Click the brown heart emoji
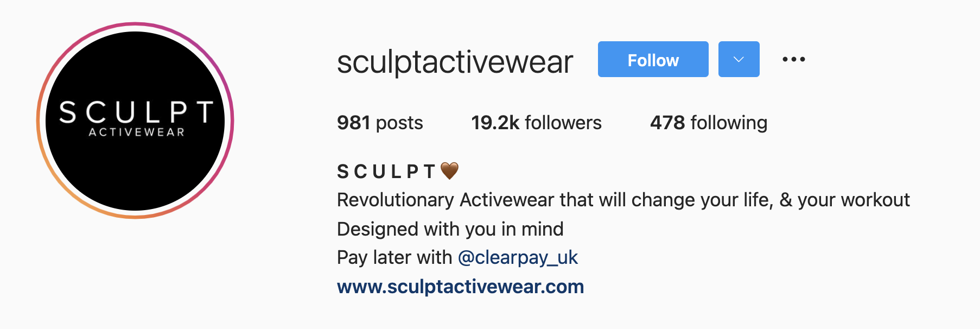 pyautogui.click(x=449, y=171)
